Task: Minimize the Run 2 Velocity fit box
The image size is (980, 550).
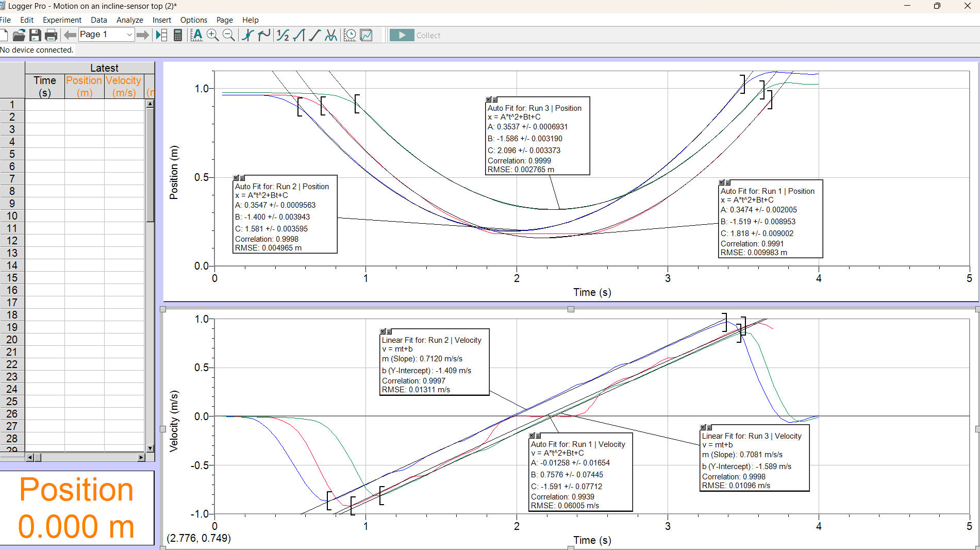Action: click(x=389, y=331)
